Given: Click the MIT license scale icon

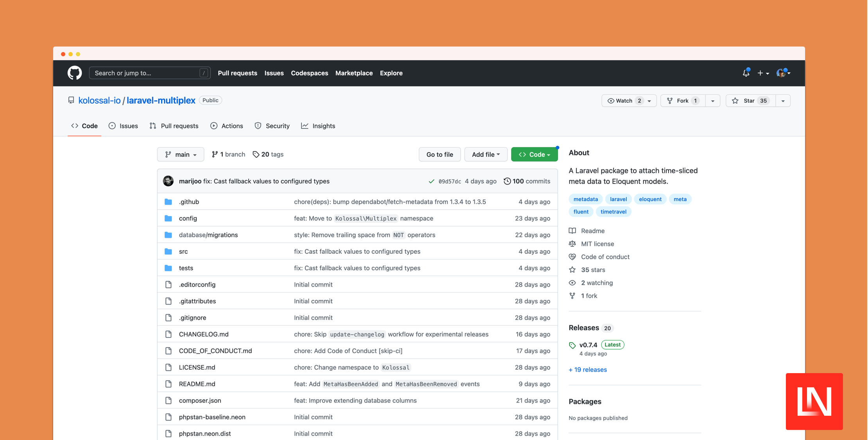Looking at the screenshot, I should tap(572, 244).
